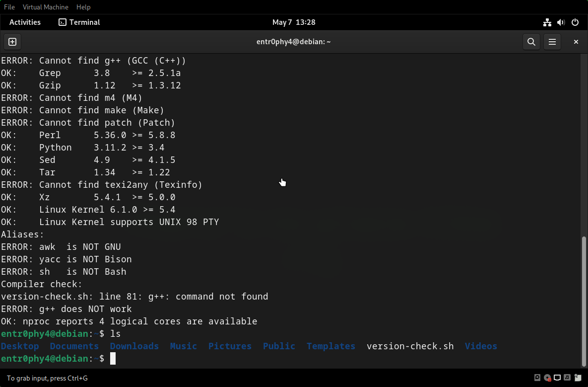Screen dimensions: 588x387
Task: Click the pinned note icon in VM status bar
Action: point(577,378)
